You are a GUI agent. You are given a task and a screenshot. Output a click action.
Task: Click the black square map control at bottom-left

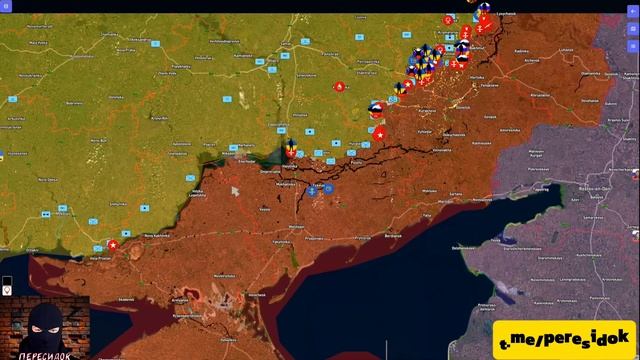[x=7, y=281]
